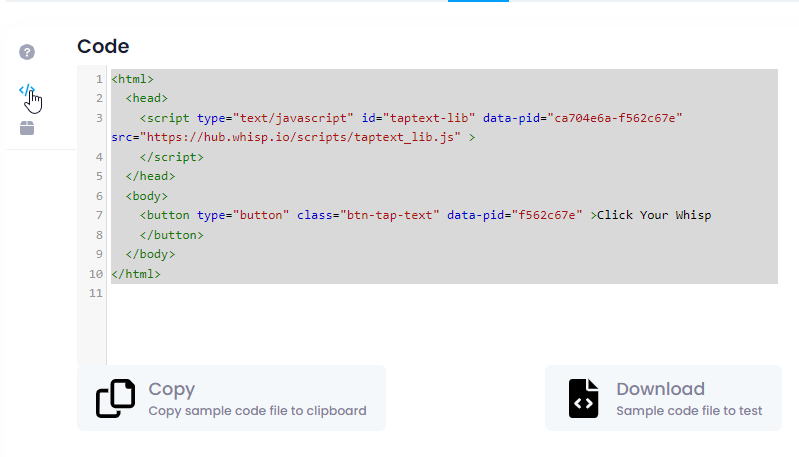The width and height of the screenshot is (799, 457).
Task: Open the help question mark icon
Action: click(x=27, y=52)
